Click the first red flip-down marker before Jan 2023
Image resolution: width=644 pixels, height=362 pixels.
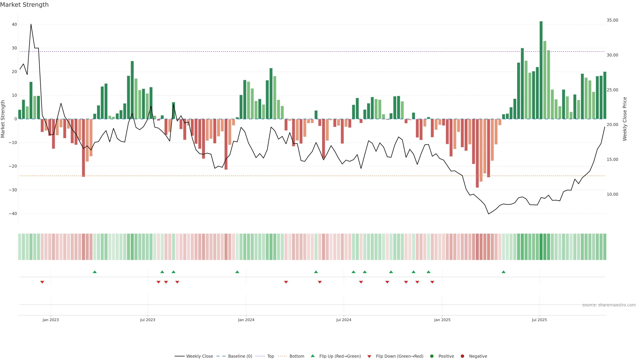tap(42, 282)
